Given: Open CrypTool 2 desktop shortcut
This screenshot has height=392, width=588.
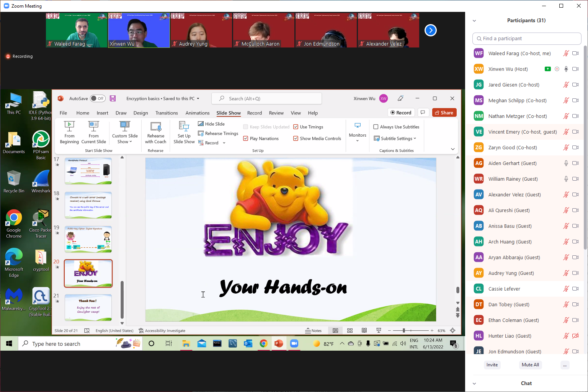Looking at the screenshot, I should click(40, 302).
